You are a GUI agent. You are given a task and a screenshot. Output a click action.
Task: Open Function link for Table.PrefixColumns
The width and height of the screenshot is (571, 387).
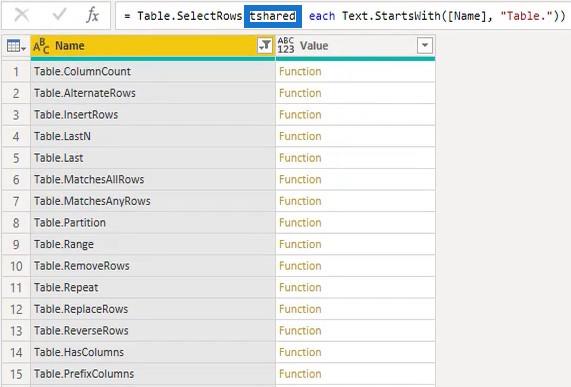pyautogui.click(x=300, y=374)
